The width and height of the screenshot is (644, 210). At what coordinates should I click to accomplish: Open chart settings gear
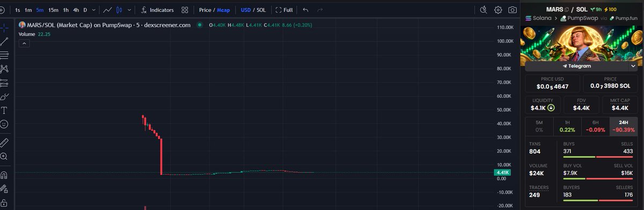(498, 10)
